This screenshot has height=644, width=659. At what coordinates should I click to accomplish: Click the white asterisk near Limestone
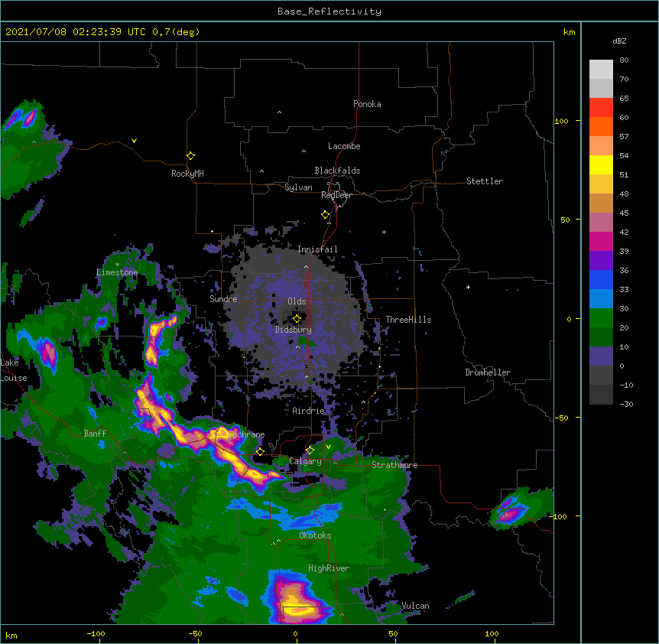click(x=117, y=265)
